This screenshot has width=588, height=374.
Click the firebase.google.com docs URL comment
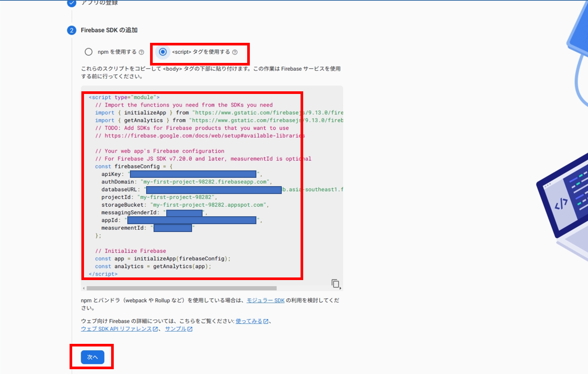point(200,135)
